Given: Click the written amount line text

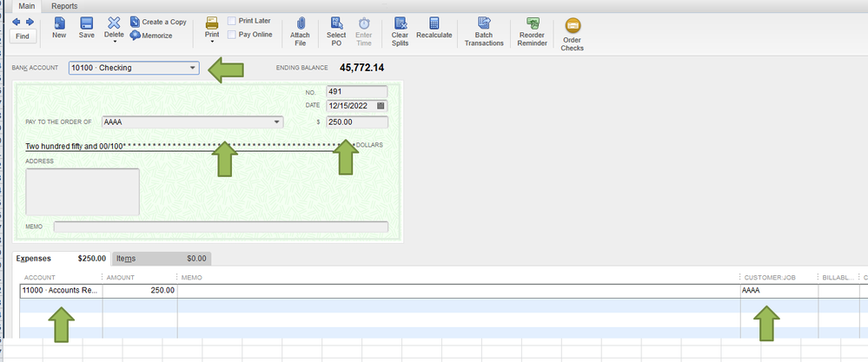Looking at the screenshot, I should tap(75, 147).
